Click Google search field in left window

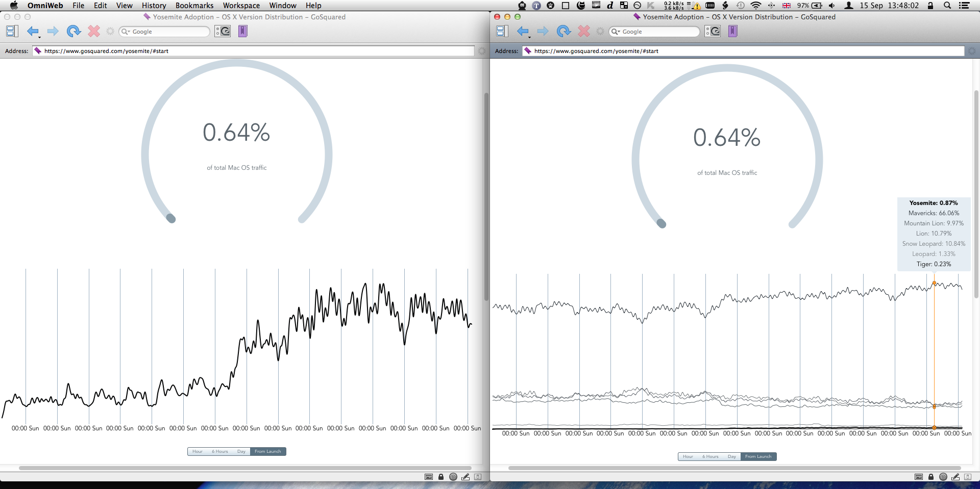click(164, 32)
